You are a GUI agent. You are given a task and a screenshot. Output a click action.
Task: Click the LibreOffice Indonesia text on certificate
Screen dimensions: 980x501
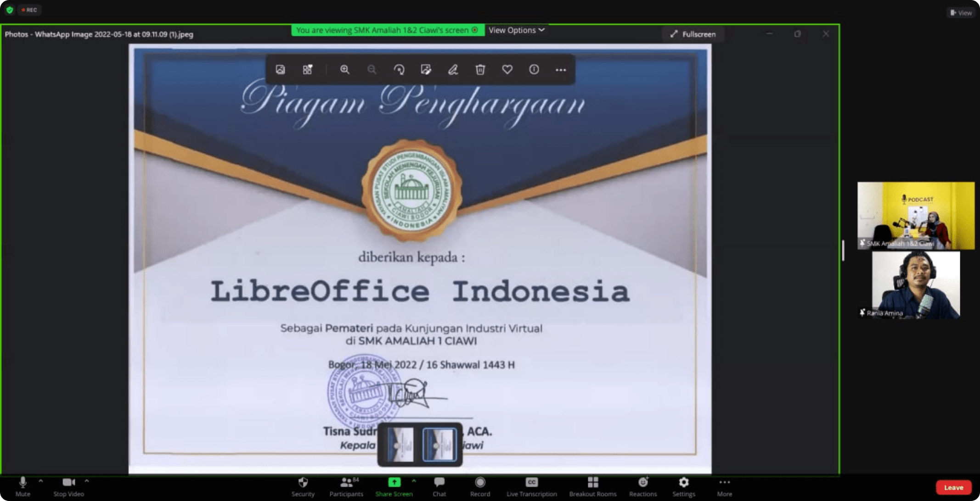tap(420, 291)
